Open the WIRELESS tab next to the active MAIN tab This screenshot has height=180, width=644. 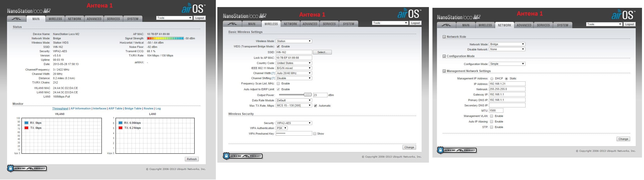(55, 19)
